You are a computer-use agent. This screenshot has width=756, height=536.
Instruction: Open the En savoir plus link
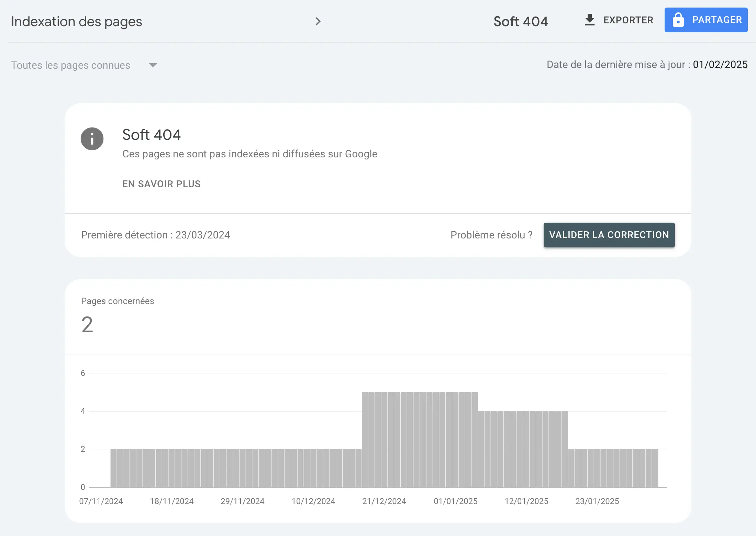click(161, 184)
